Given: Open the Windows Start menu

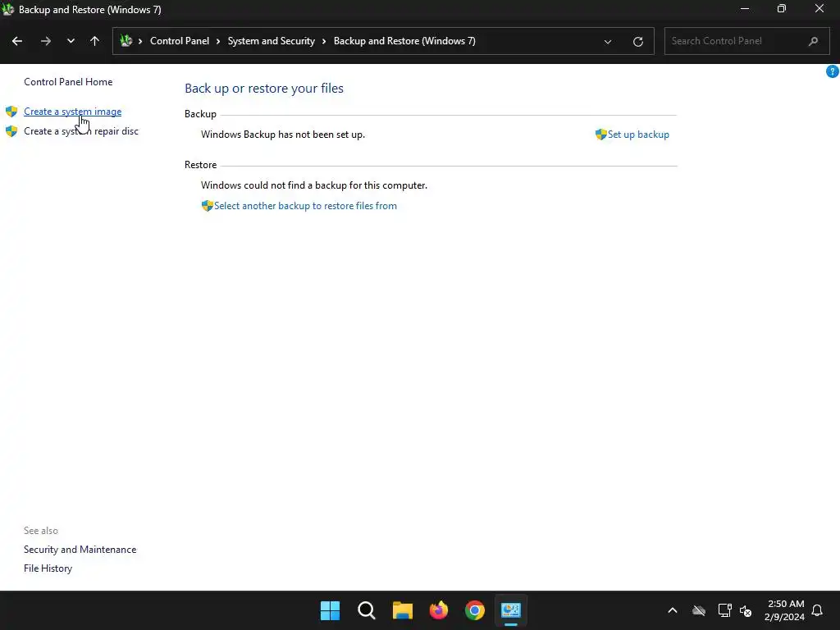Looking at the screenshot, I should tap(330, 610).
